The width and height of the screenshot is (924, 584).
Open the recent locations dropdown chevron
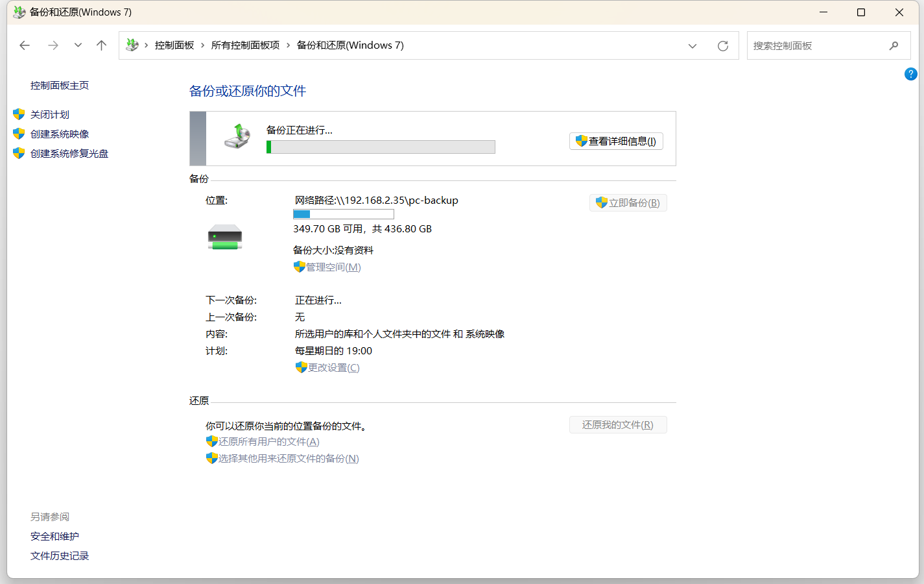click(78, 45)
